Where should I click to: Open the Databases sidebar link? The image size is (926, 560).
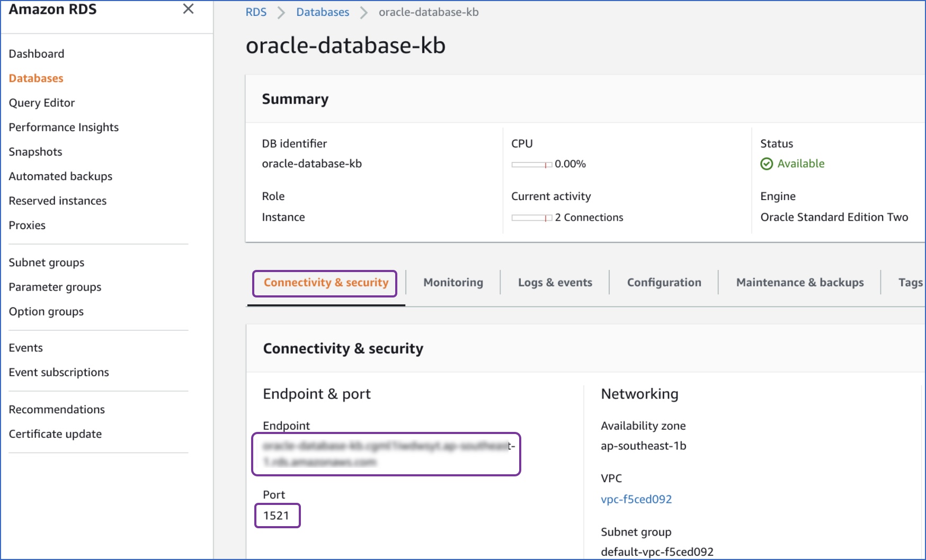tap(36, 78)
